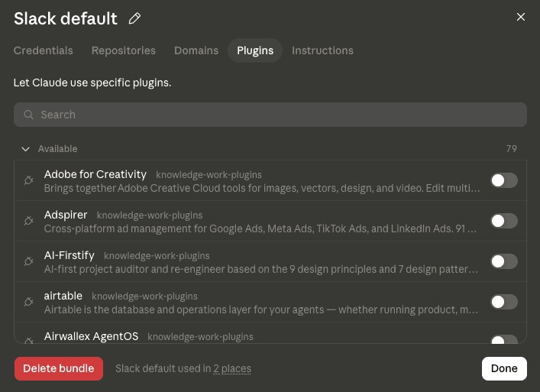The width and height of the screenshot is (540, 392).
Task: Click the pencil icon to rename Slack default
Action: [x=134, y=18]
